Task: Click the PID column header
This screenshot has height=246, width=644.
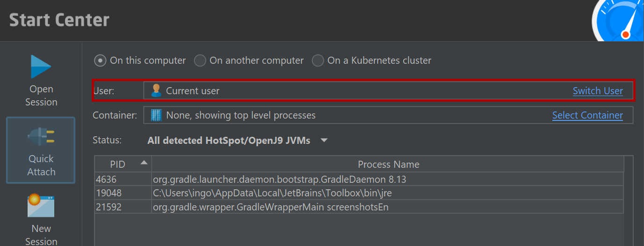Action: coord(118,164)
